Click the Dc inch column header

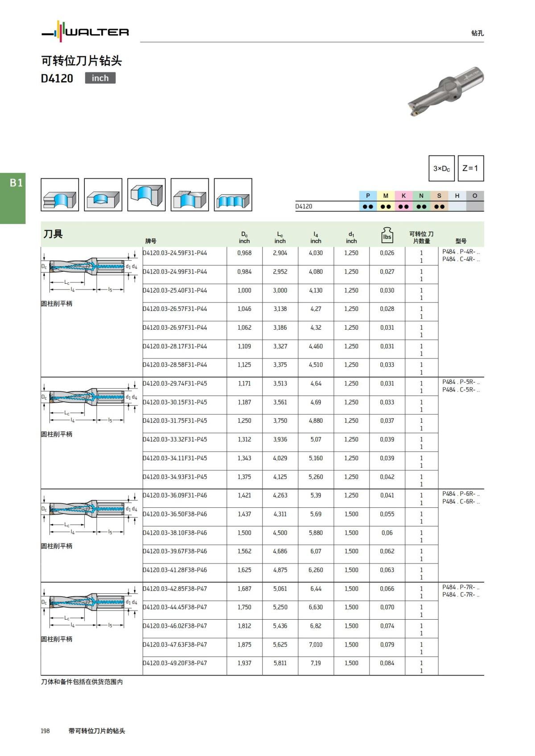tap(244, 237)
